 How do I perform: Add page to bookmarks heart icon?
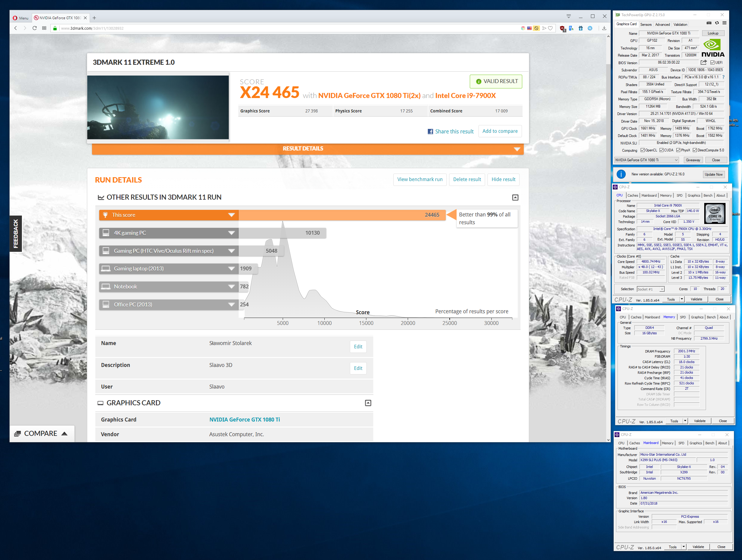pyautogui.click(x=550, y=28)
